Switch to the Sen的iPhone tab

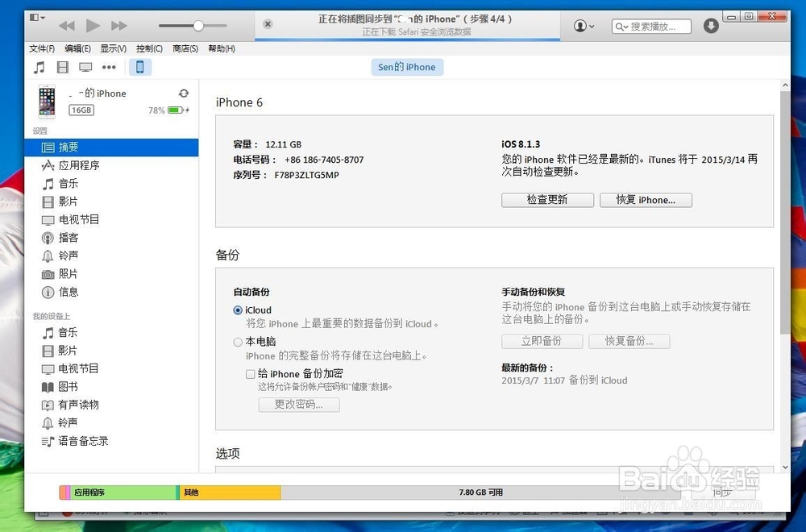(x=406, y=67)
